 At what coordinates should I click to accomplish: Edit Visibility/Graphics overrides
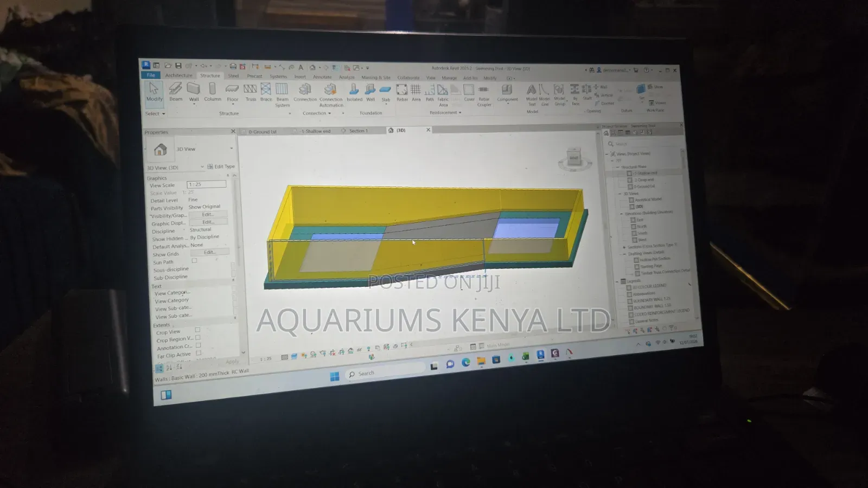(208, 214)
